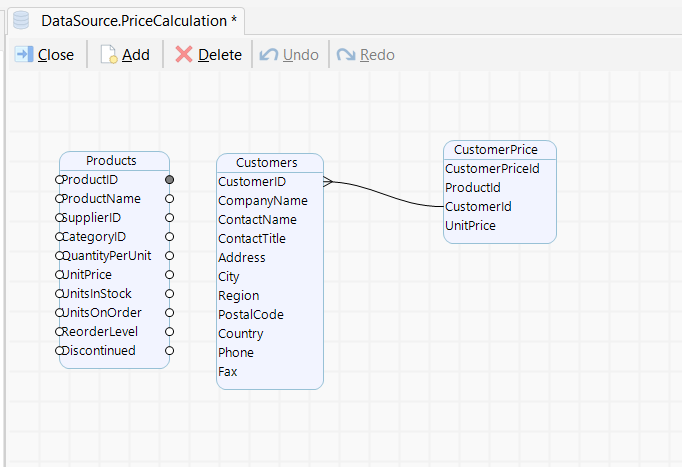This screenshot has width=682, height=467.
Task: Select the QuantityPerUnit field text
Action: pos(107,256)
